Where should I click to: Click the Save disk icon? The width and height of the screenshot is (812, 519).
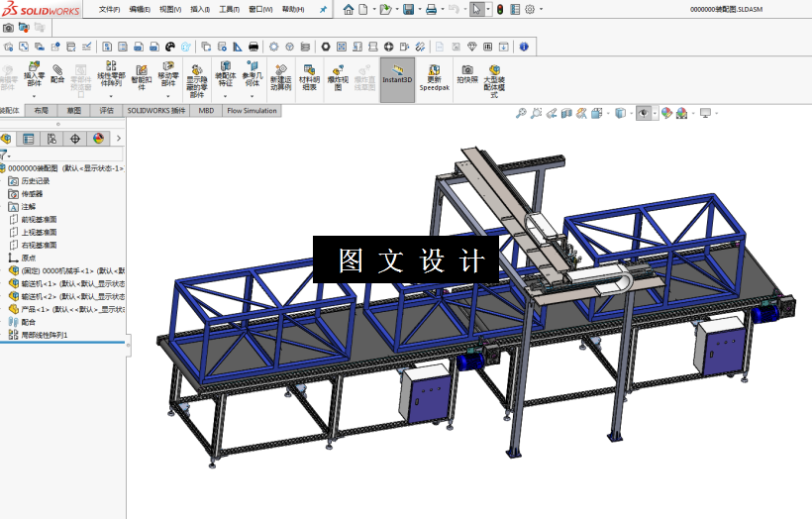(409, 9)
